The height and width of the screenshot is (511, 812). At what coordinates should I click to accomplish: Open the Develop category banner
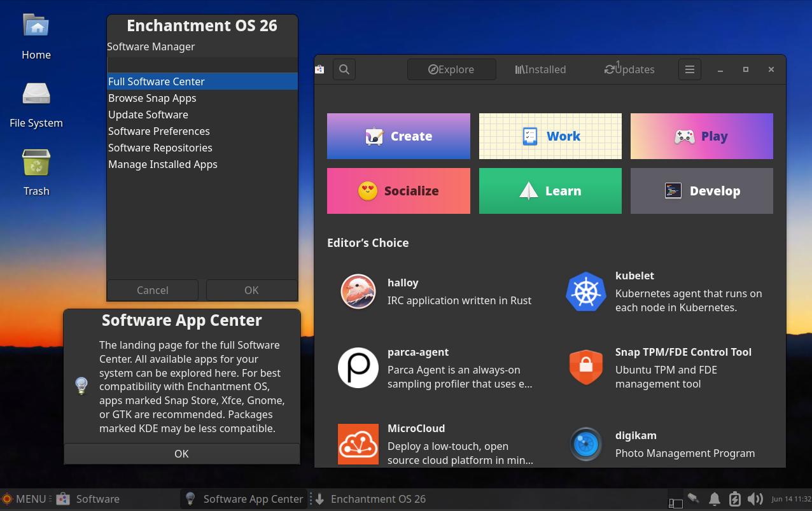[x=701, y=191]
